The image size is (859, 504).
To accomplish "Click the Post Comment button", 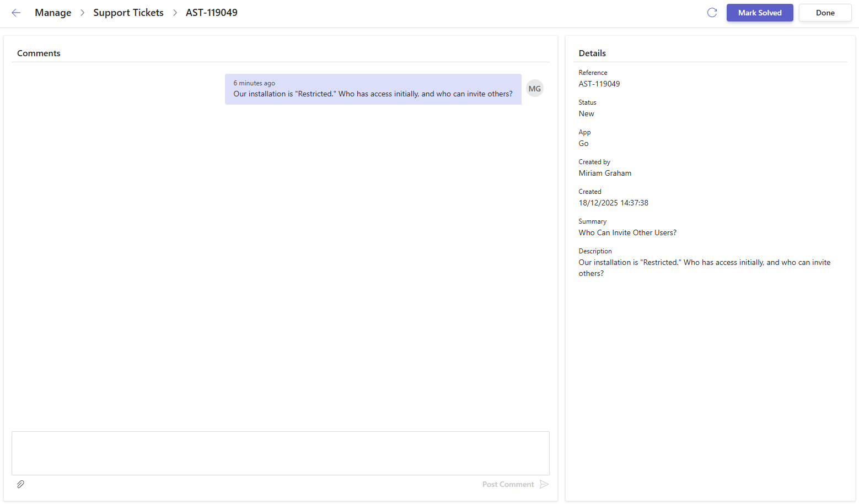I will (x=508, y=484).
